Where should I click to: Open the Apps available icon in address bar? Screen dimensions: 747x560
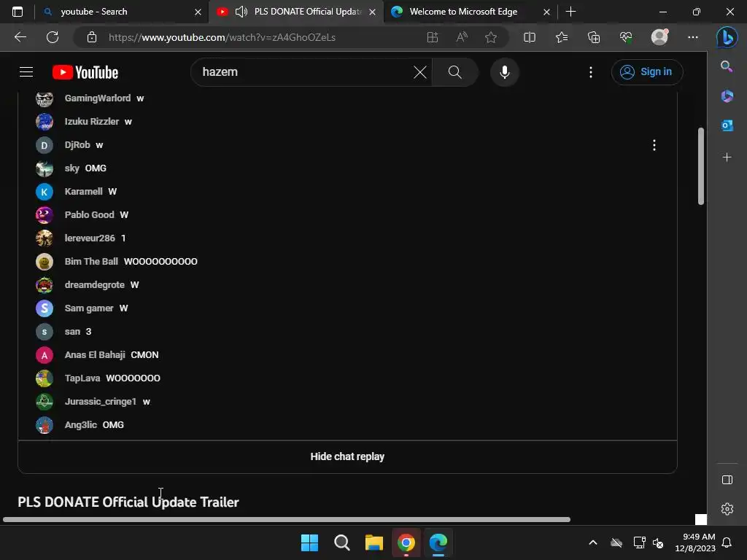[432, 37]
